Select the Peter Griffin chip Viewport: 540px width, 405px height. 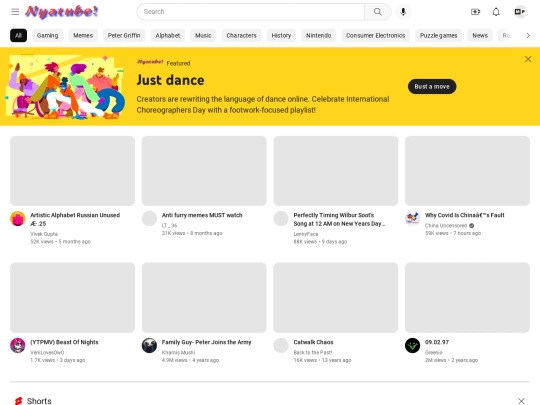pos(124,35)
